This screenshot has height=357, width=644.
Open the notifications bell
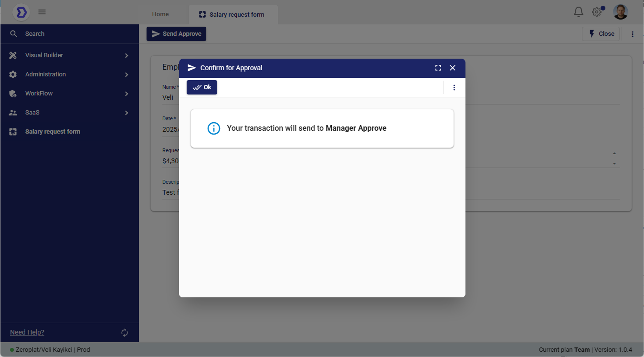pyautogui.click(x=578, y=12)
